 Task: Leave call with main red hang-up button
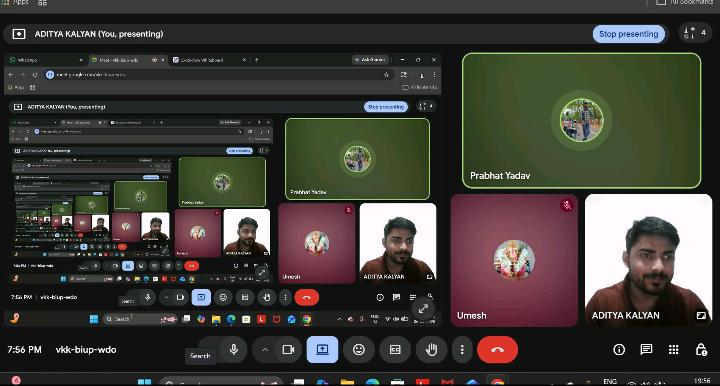coord(497,350)
